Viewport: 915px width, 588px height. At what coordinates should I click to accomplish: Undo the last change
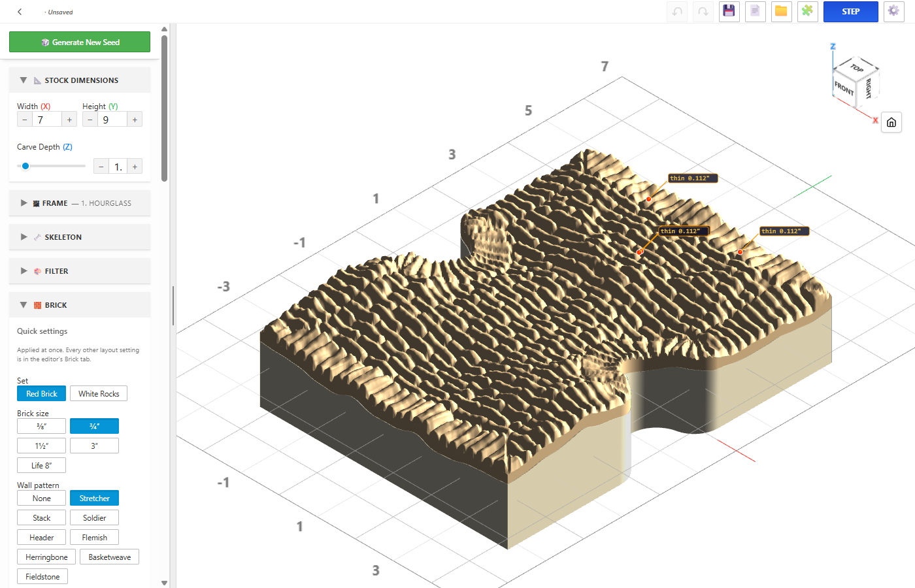point(677,11)
